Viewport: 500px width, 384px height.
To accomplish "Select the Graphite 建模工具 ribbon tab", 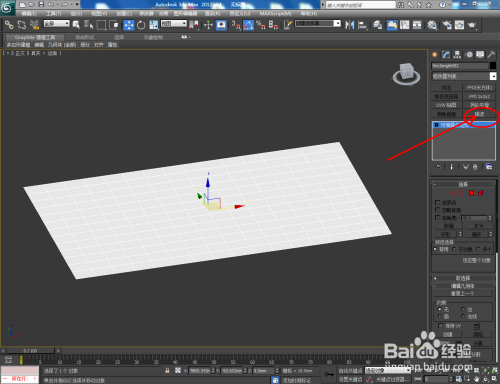I will pyautogui.click(x=35, y=37).
